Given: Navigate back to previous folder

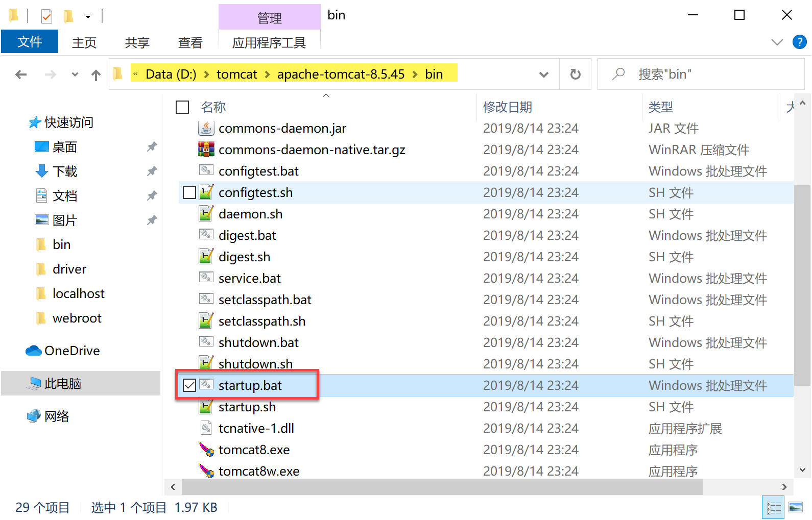Looking at the screenshot, I should click(x=21, y=75).
